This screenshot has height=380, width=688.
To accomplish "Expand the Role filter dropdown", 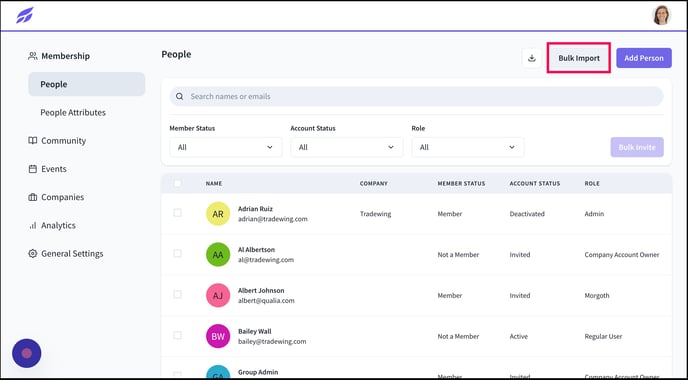I will coord(468,147).
